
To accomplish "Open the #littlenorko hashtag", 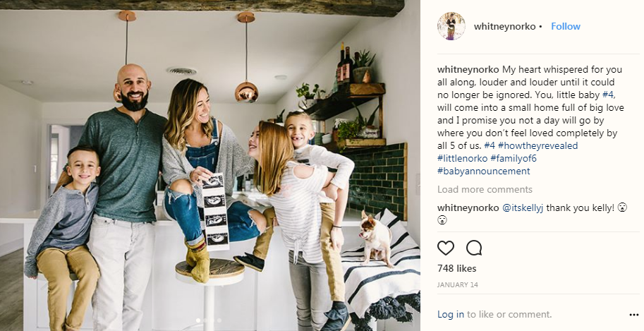I will click(463, 158).
